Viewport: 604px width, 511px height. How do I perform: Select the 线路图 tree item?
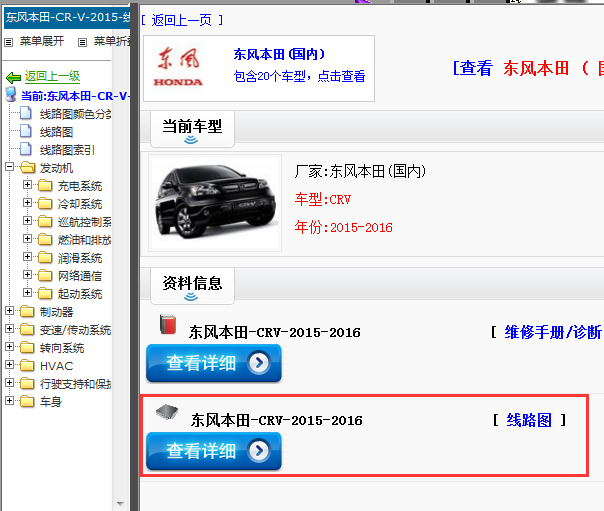coord(57,132)
